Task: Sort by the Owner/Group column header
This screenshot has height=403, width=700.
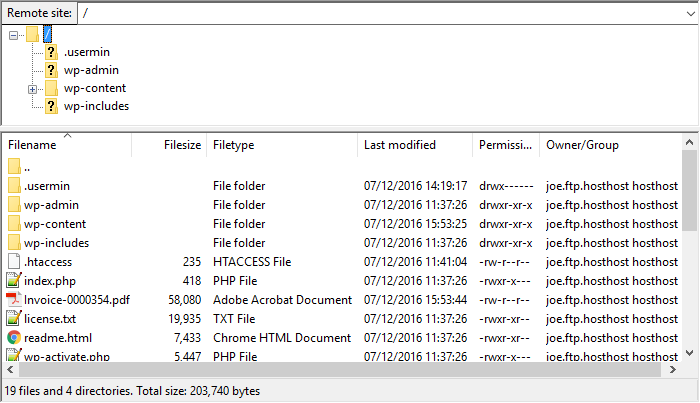Action: pyautogui.click(x=611, y=145)
